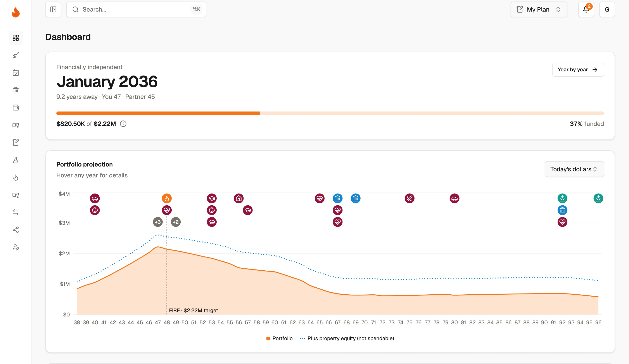Screen dimensions: 629x364
Task: Open the lab flask icon in sidebar
Action: [x=16, y=160]
